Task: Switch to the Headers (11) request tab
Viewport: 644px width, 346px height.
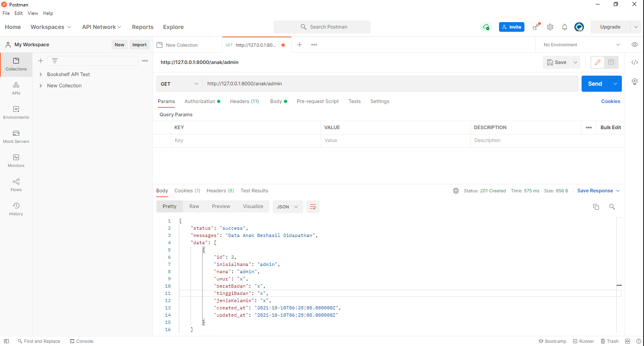Action: pos(244,101)
